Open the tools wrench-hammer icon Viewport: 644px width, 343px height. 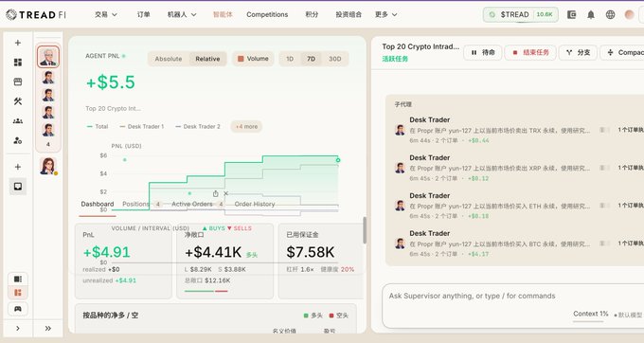18,101
